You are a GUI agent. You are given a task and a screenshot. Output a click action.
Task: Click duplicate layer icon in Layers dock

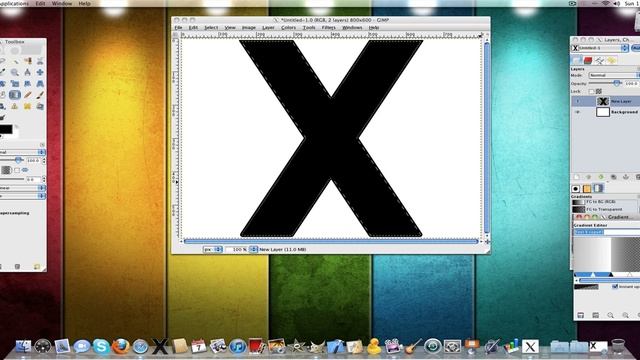[613, 177]
